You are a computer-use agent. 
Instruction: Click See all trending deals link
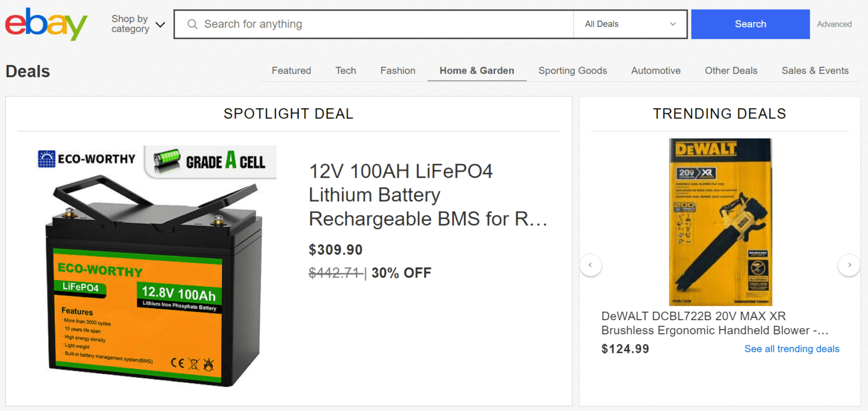(x=791, y=348)
